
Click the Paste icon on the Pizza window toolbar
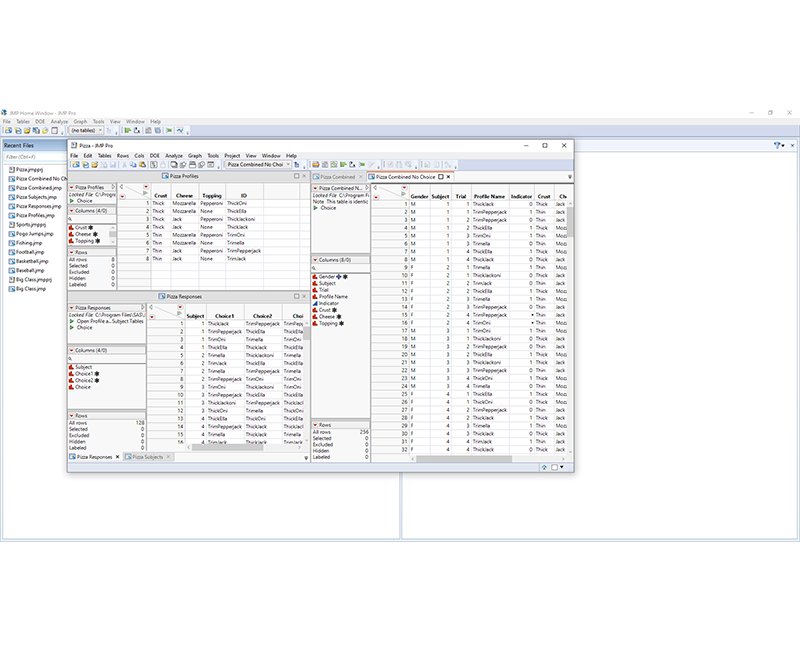[143, 167]
